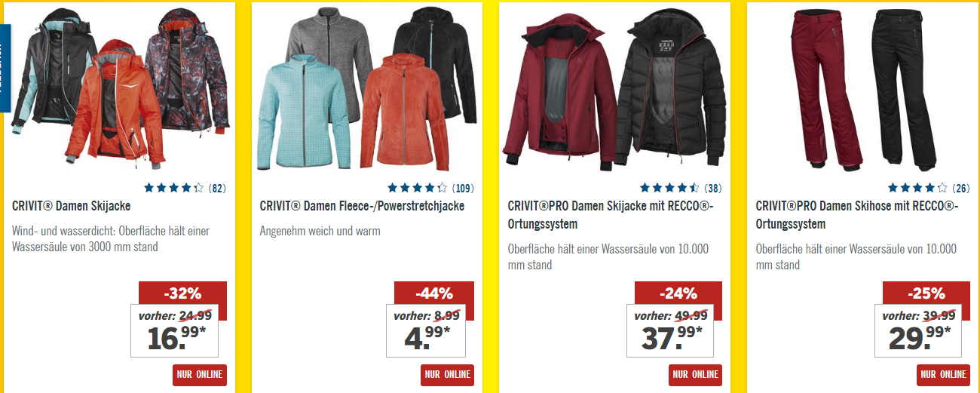The width and height of the screenshot is (980, 393).
Task: Click the star rating with 26 reviews
Action: click(929, 188)
